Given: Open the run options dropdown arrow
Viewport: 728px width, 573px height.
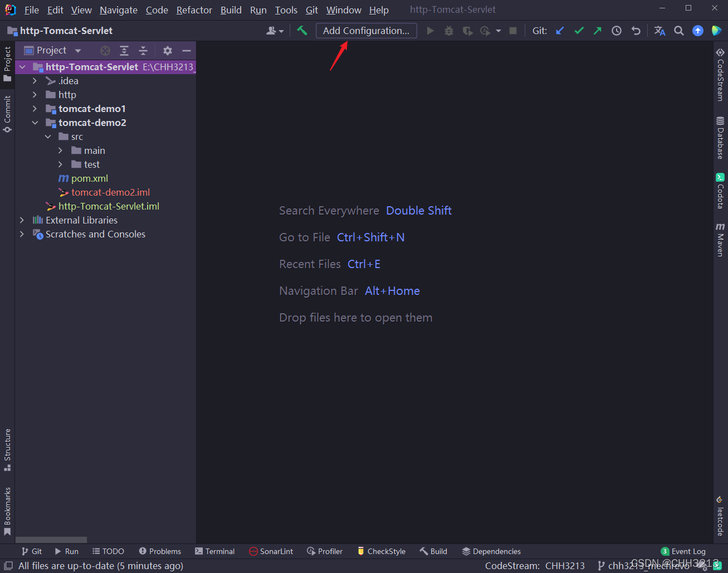Looking at the screenshot, I should 499,31.
